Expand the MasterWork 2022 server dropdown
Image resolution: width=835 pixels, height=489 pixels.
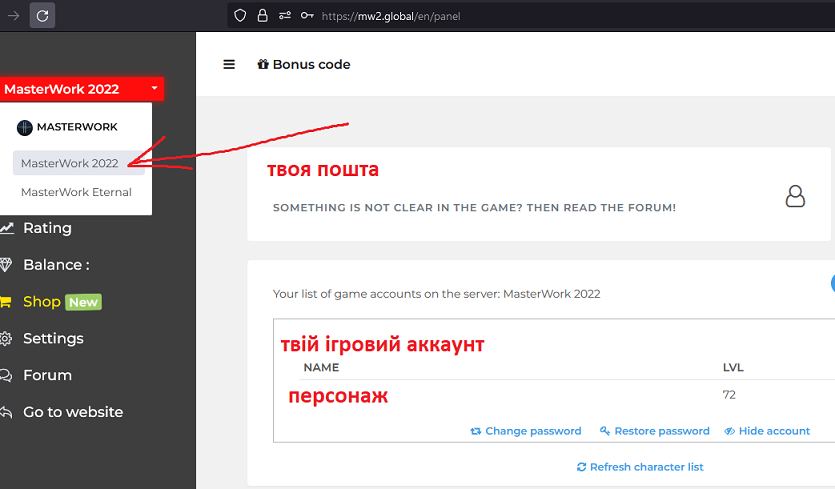point(81,89)
